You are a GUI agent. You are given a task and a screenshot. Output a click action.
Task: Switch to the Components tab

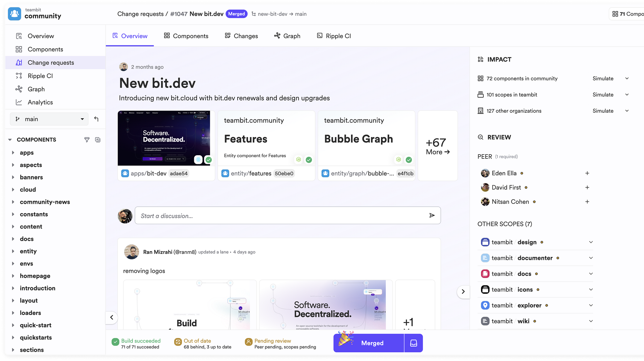pos(186,36)
